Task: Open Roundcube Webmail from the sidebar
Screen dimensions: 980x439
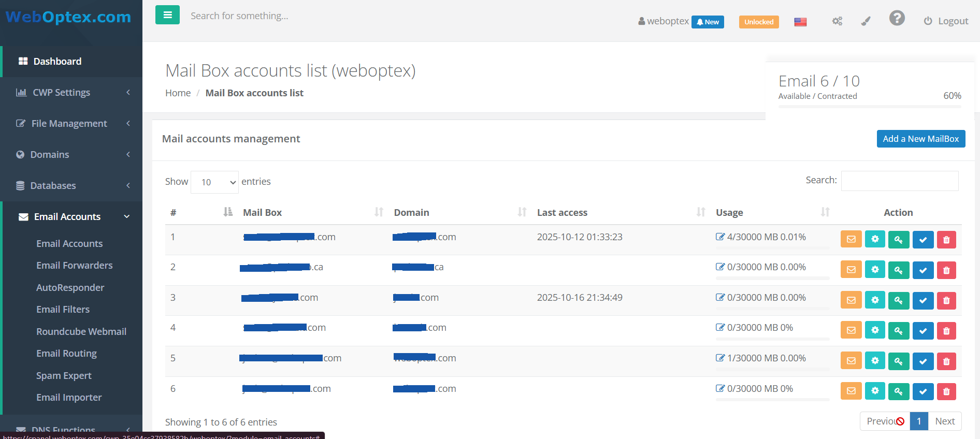Action: point(81,331)
